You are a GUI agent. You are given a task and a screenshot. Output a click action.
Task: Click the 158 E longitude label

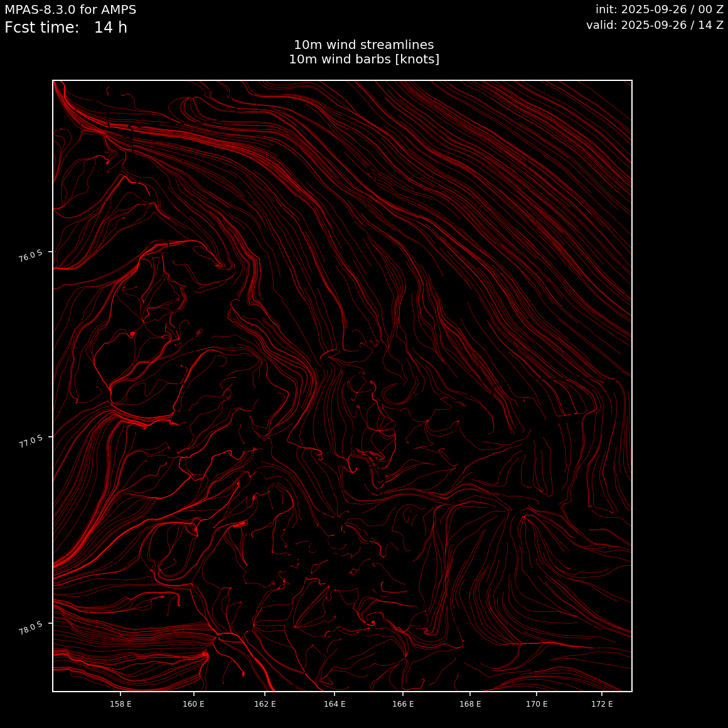pos(120,704)
